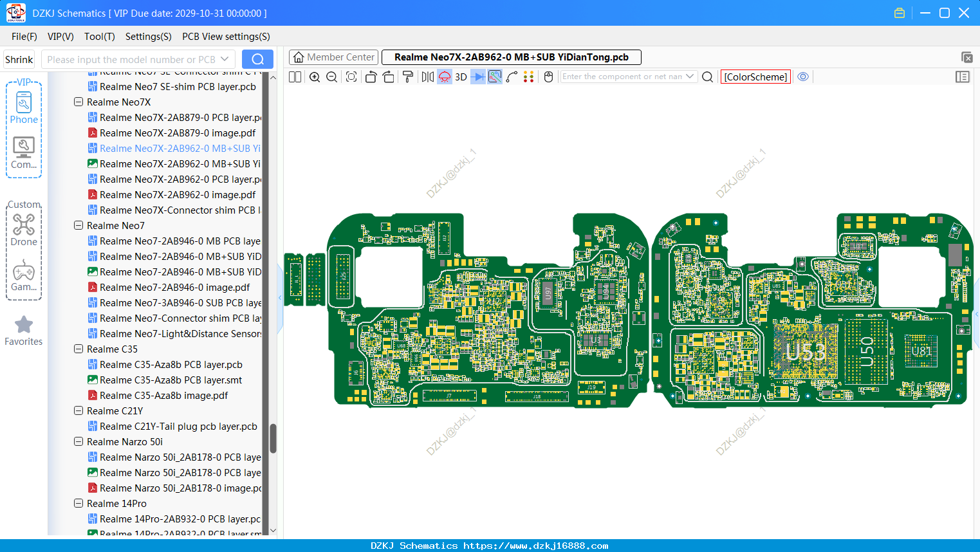Select the Realme Neo7X-2AB962-0 MB+SUB YiDianTong.pcb tab
This screenshot has height=552, width=980.
512,57
